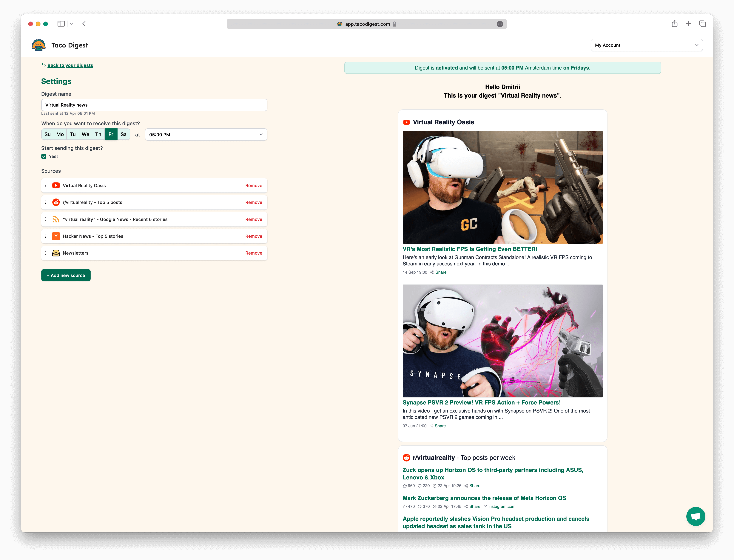Image resolution: width=734 pixels, height=560 pixels.
Task: Disable Saturday send day toggle
Action: coord(124,134)
